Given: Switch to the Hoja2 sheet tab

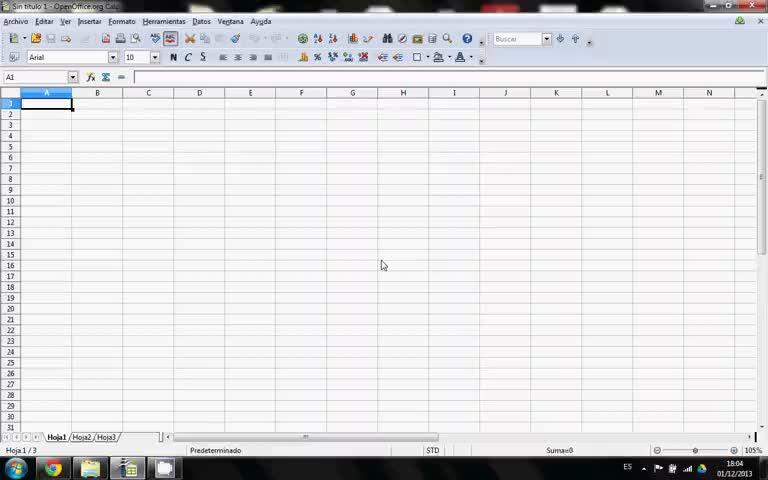Looking at the screenshot, I should coord(82,437).
